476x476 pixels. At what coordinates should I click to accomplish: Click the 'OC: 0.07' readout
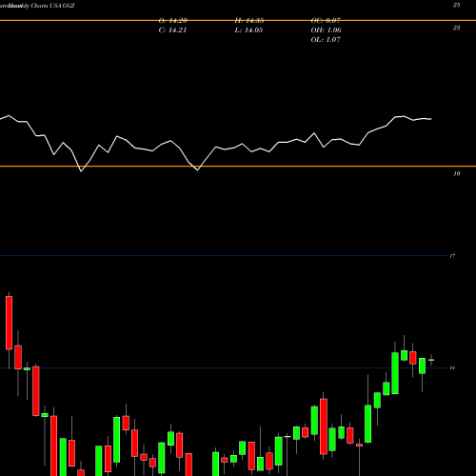[x=326, y=21]
